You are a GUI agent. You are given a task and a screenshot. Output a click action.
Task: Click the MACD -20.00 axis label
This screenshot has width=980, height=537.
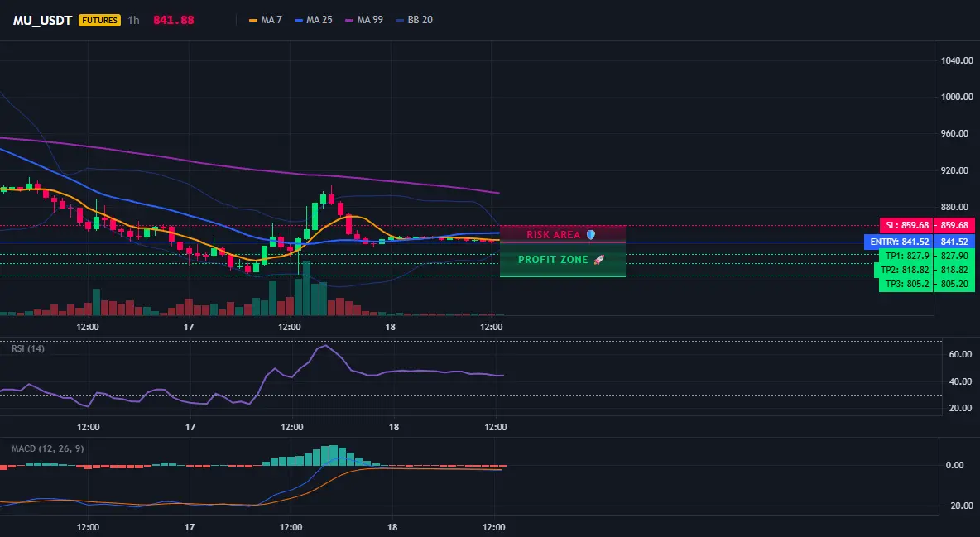[x=959, y=506]
